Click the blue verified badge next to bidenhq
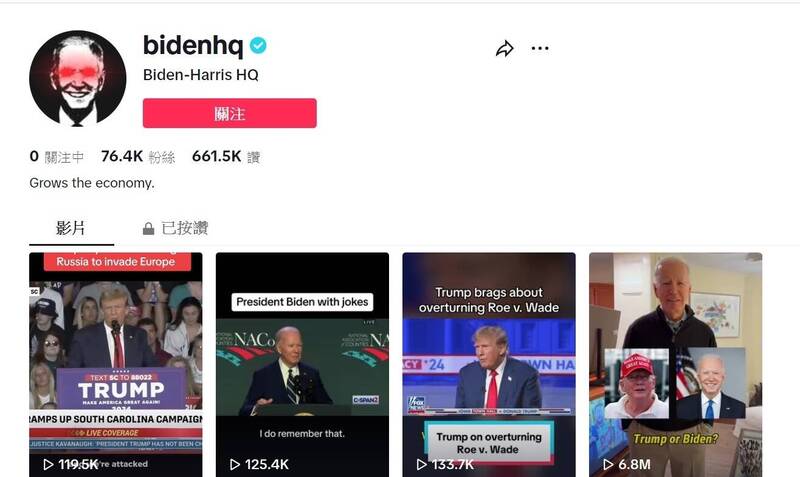Image resolution: width=800 pixels, height=477 pixels. (x=258, y=45)
